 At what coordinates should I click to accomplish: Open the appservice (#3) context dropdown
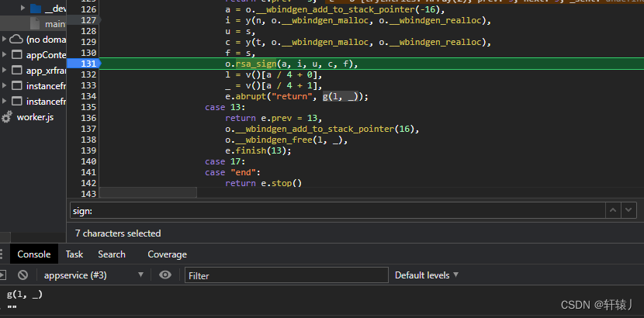(x=94, y=275)
